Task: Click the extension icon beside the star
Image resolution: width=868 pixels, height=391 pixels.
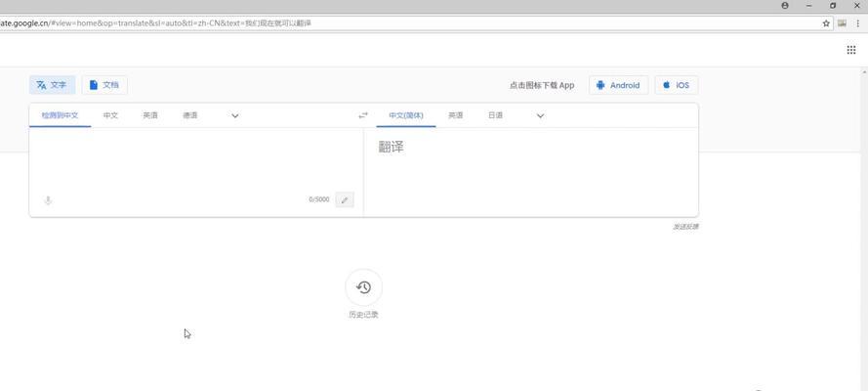Action: 842,23
